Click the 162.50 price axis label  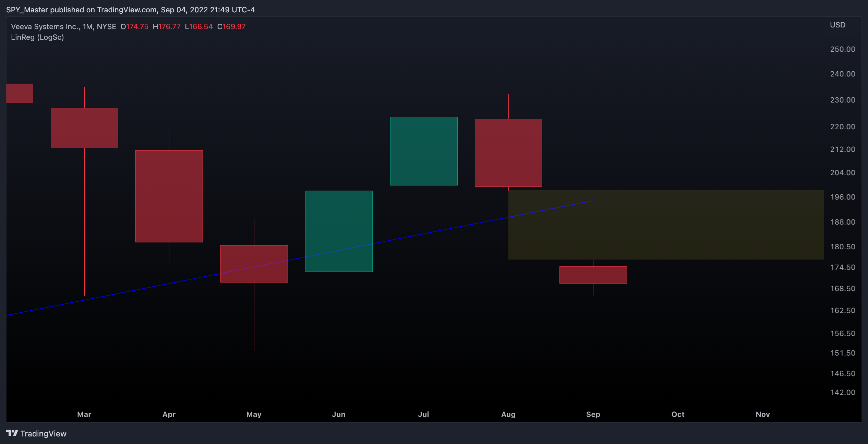click(843, 311)
